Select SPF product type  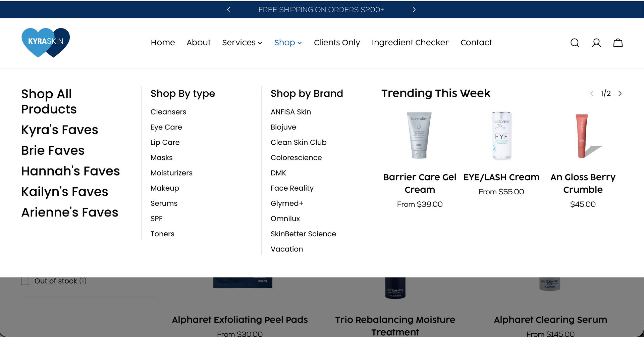(x=157, y=219)
